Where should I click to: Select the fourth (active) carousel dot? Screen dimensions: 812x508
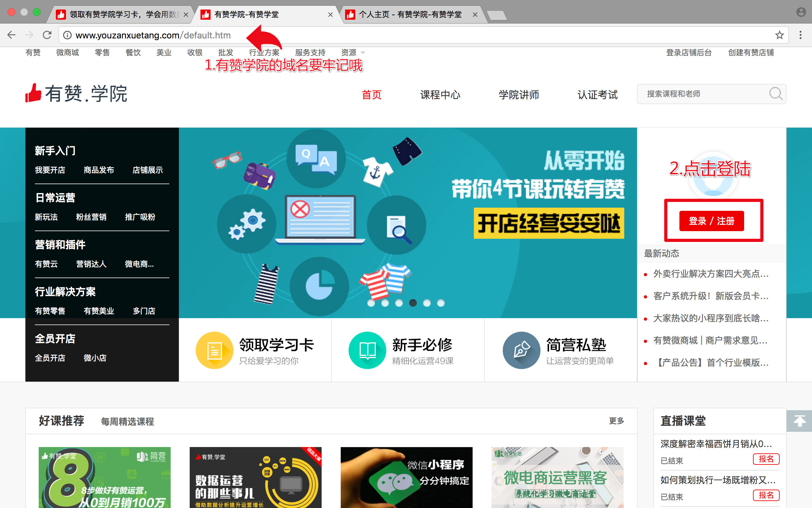(413, 303)
